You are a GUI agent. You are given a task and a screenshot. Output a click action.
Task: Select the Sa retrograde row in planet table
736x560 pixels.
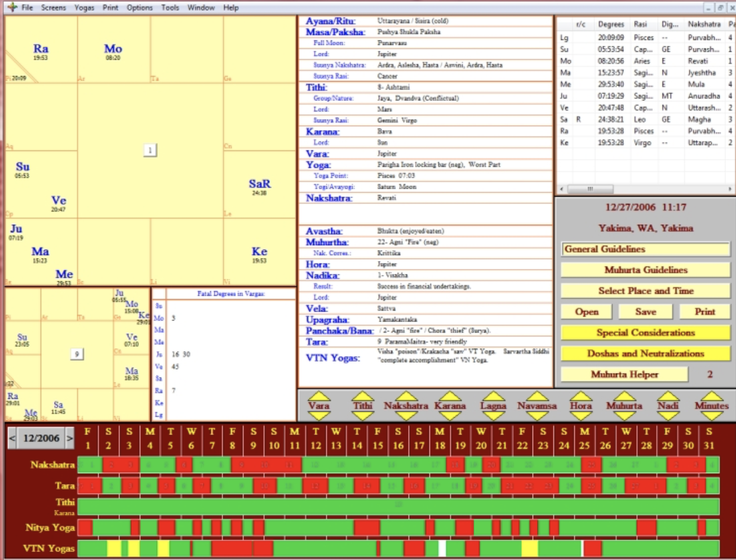coord(645,119)
